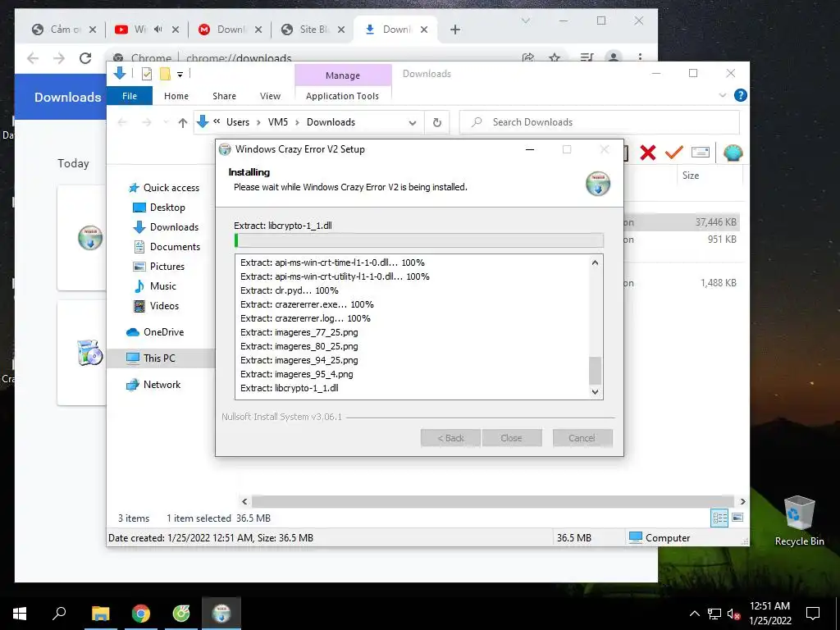The height and width of the screenshot is (630, 840).
Task: Switch to the Site Bl... tab in Chrome
Action: point(313,30)
